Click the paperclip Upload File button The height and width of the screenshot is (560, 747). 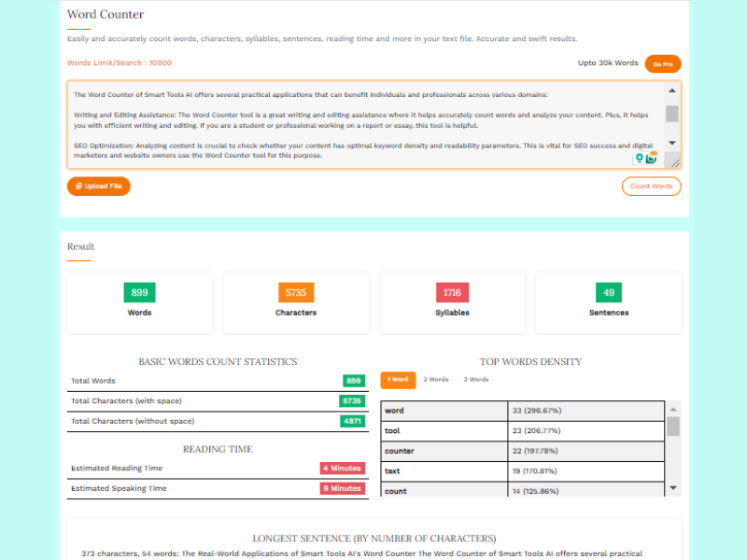coord(99,186)
